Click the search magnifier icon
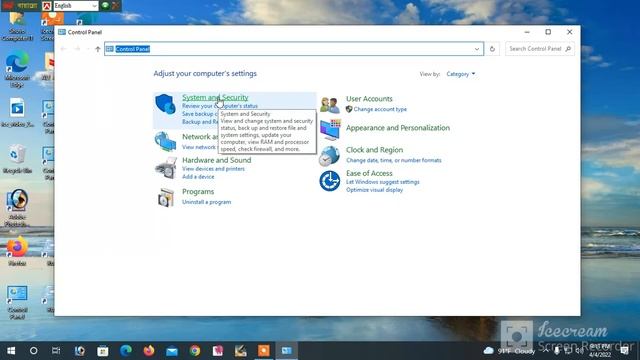This screenshot has height=360, width=640. pyautogui.click(x=568, y=49)
